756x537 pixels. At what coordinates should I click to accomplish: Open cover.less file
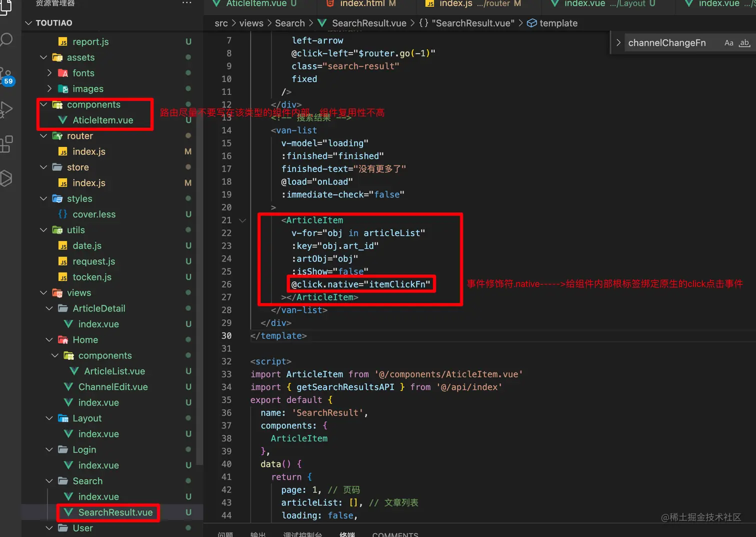pyautogui.click(x=94, y=214)
